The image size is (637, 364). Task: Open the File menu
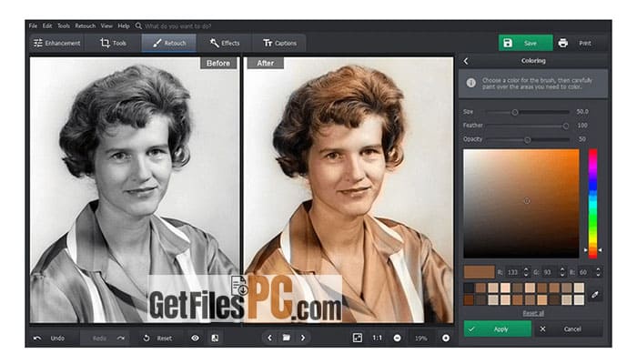click(33, 26)
